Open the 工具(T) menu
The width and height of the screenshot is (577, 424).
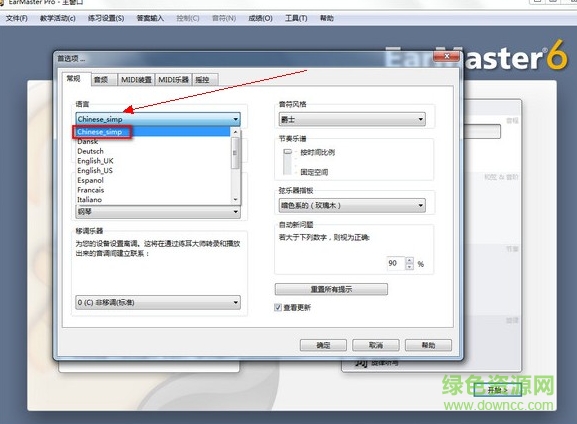296,18
